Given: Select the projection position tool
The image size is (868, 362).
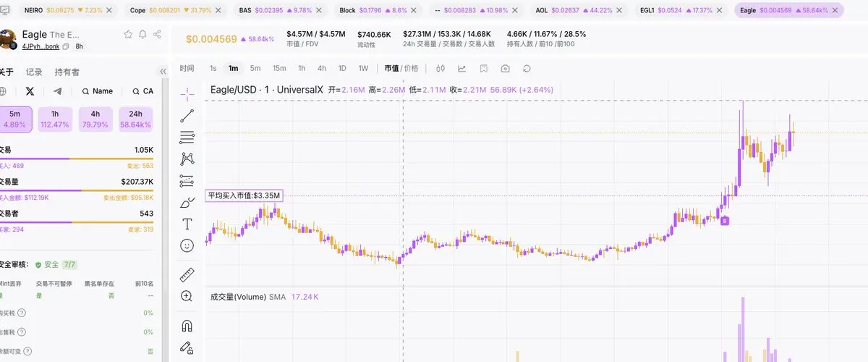Looking at the screenshot, I should 187,180.
